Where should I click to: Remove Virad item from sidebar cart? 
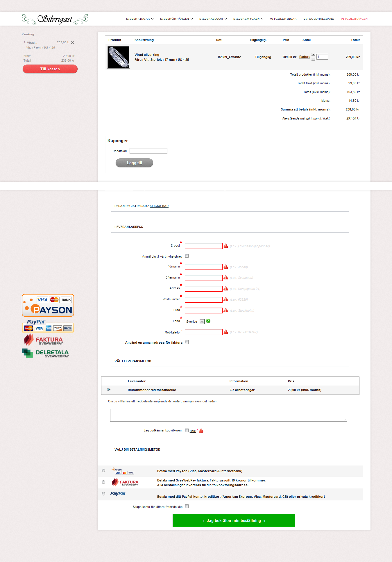click(73, 42)
